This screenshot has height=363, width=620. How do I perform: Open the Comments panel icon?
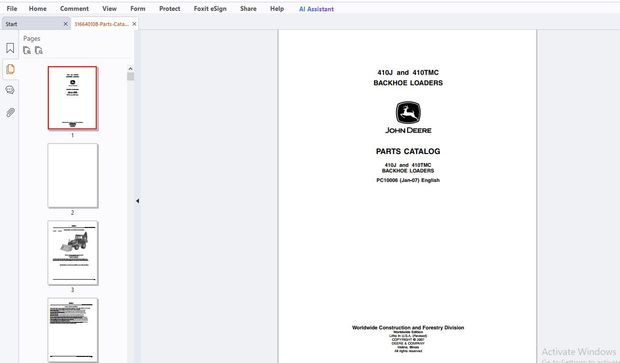[10, 90]
